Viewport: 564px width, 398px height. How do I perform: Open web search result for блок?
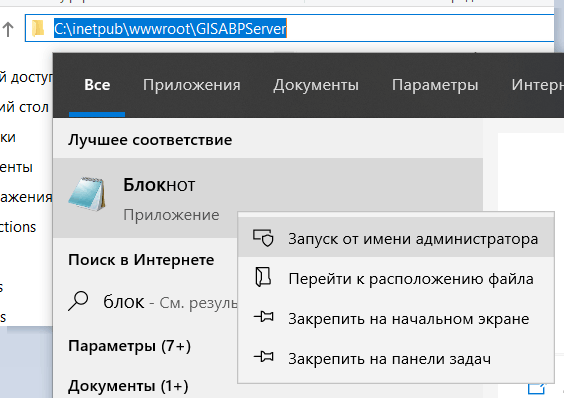[x=145, y=302]
